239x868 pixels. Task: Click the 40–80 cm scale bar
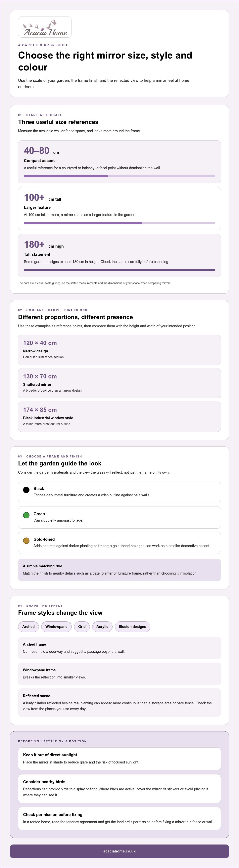pos(119,176)
